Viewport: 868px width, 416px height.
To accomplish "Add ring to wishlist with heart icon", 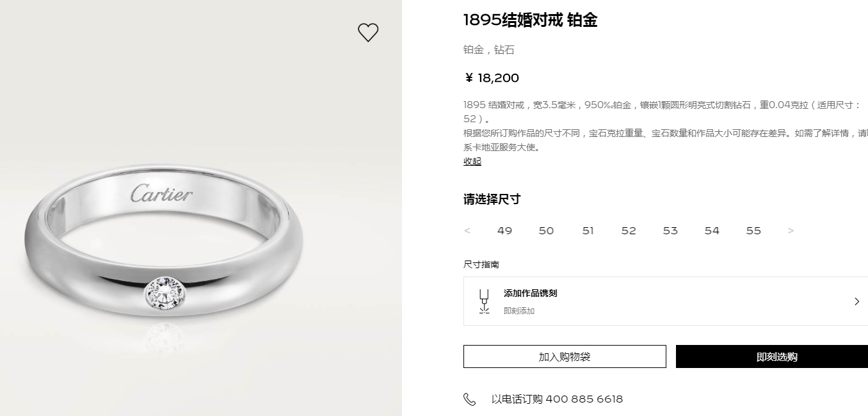I will coord(368,33).
